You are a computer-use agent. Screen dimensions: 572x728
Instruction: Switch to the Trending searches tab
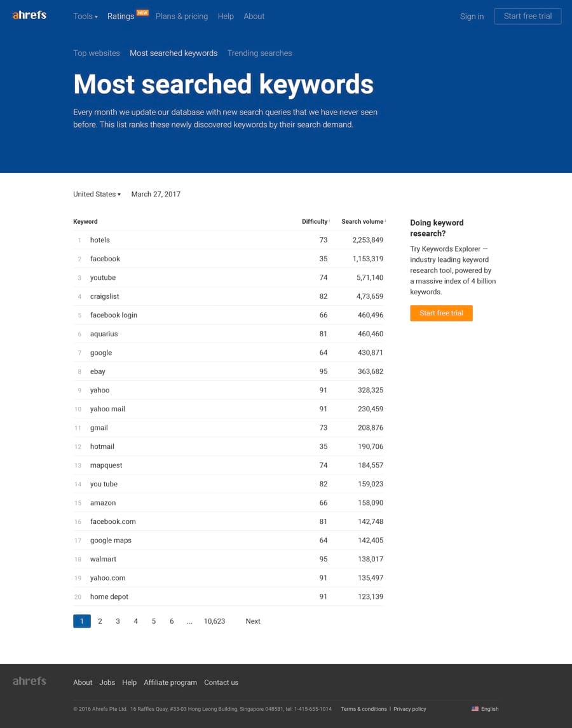coord(259,53)
